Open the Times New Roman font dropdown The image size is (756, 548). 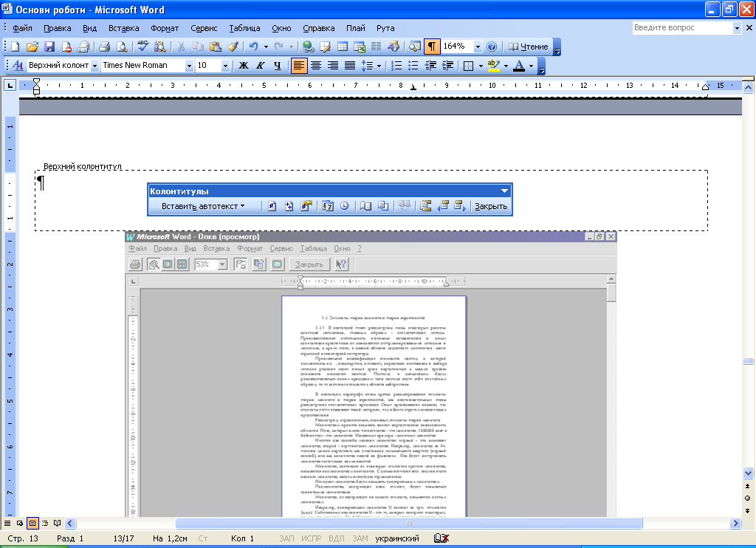189,66
